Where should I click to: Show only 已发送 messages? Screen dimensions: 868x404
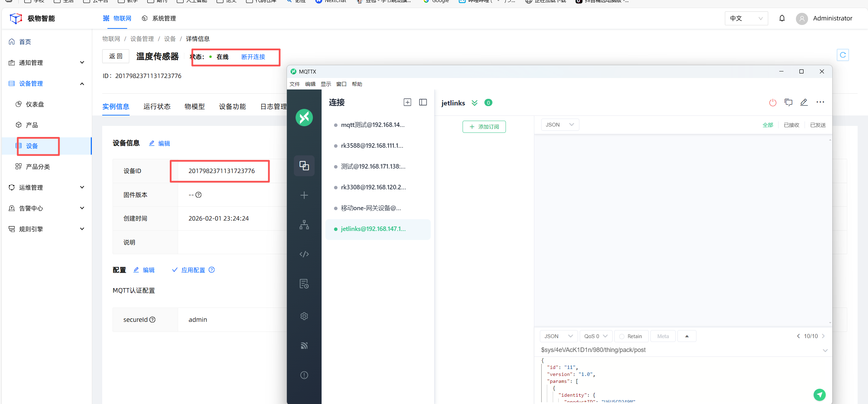(817, 125)
